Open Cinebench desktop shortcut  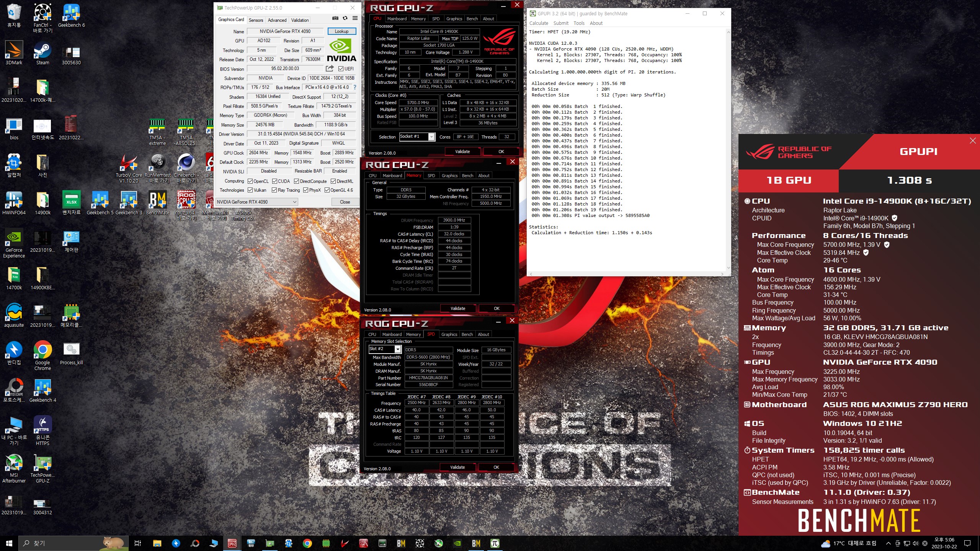coord(186,168)
